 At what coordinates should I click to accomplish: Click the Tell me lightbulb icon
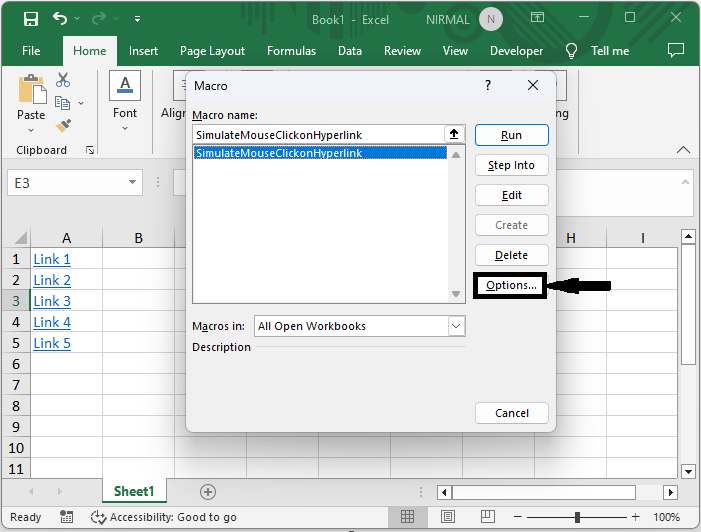point(571,51)
